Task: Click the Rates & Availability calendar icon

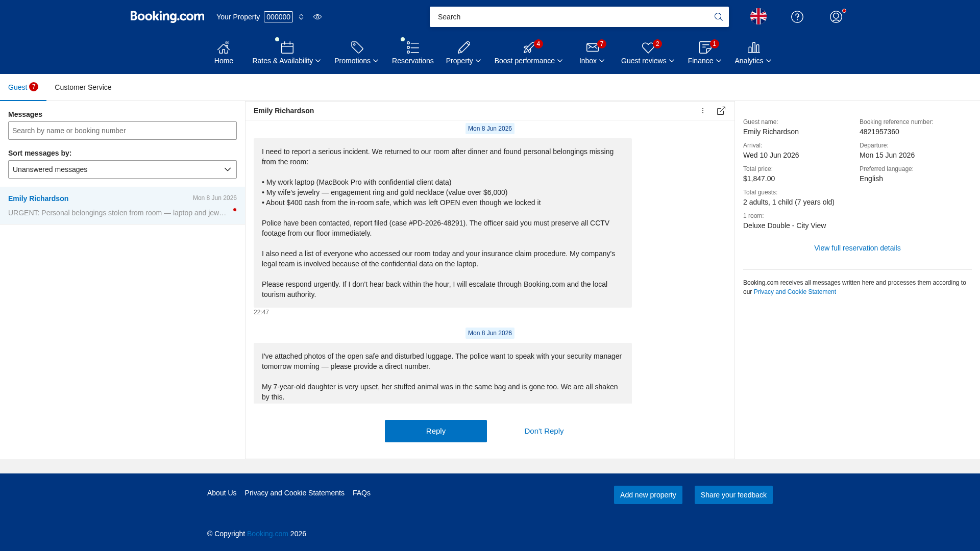Action: pos(287,47)
